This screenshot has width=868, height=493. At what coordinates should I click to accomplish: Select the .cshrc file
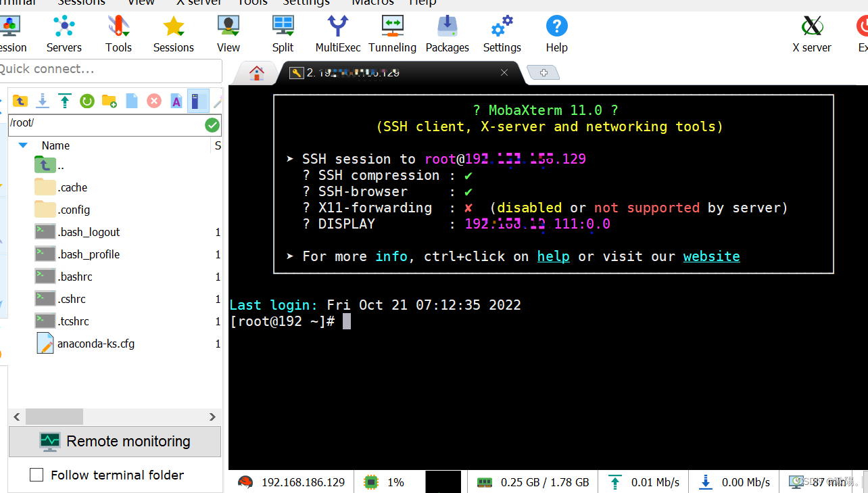[x=60, y=299]
